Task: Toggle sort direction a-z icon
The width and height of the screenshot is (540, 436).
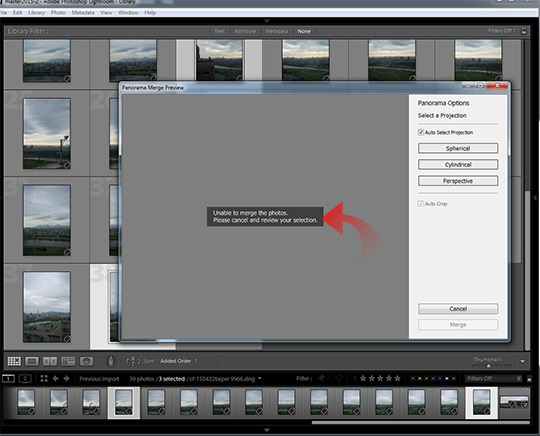Action: click(133, 361)
